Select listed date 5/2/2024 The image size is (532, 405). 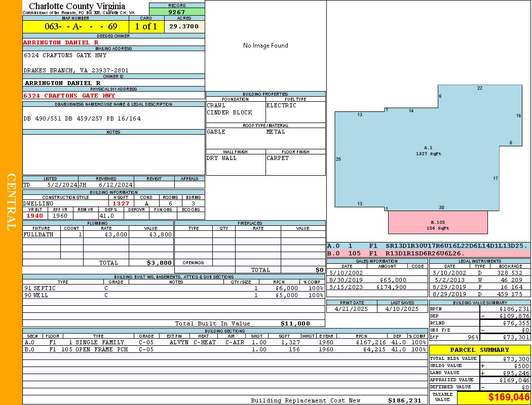[62, 185]
